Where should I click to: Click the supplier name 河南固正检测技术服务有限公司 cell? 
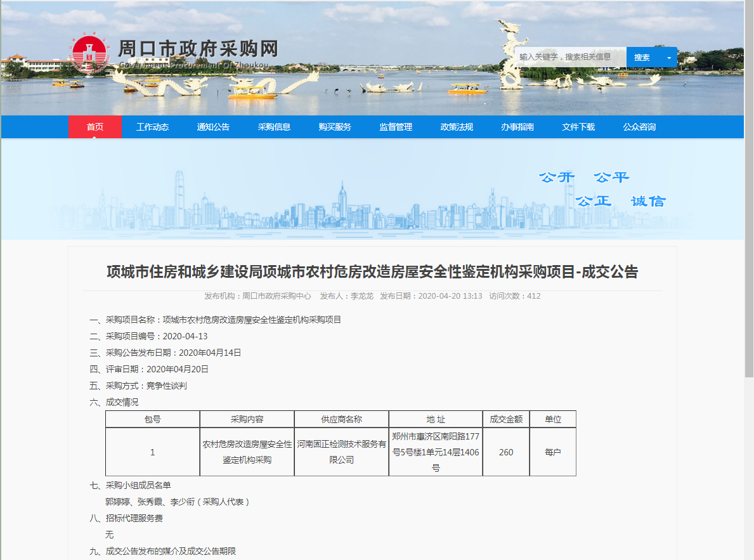pos(341,452)
